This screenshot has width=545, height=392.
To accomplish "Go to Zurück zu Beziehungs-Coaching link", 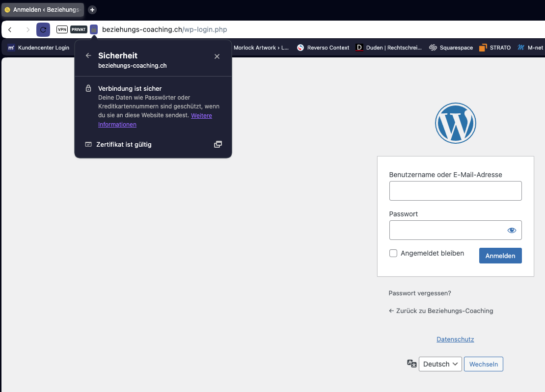I will [x=441, y=311].
